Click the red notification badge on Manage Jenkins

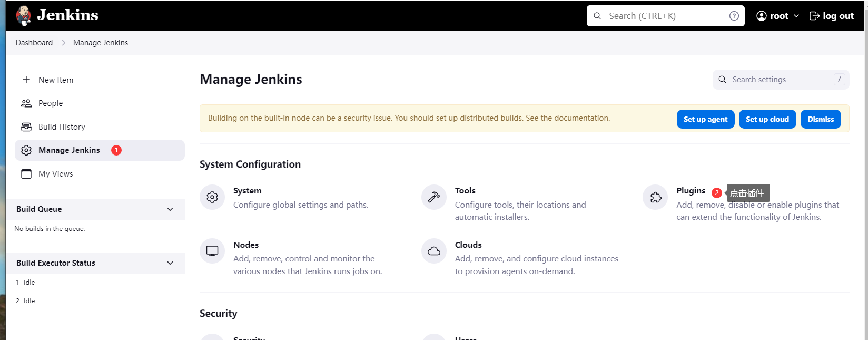(116, 150)
